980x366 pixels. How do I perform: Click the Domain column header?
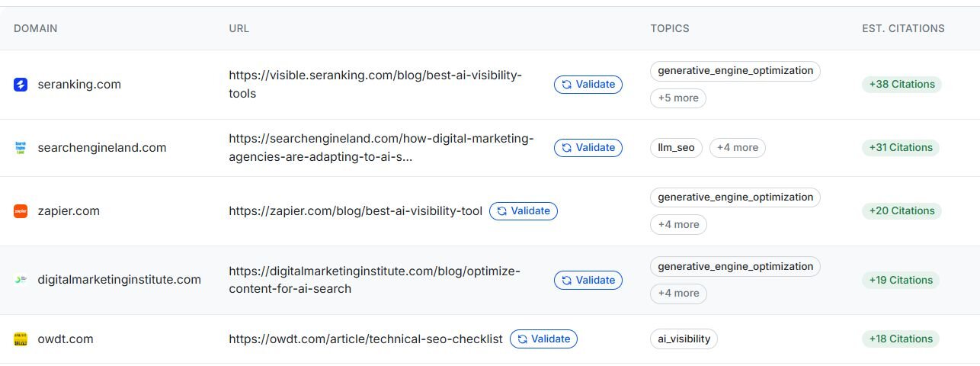pos(36,28)
